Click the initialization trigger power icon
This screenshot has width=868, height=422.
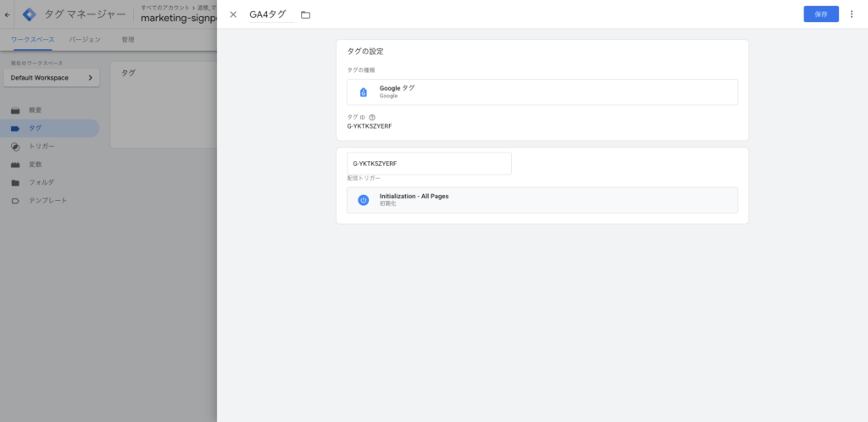[x=363, y=200]
